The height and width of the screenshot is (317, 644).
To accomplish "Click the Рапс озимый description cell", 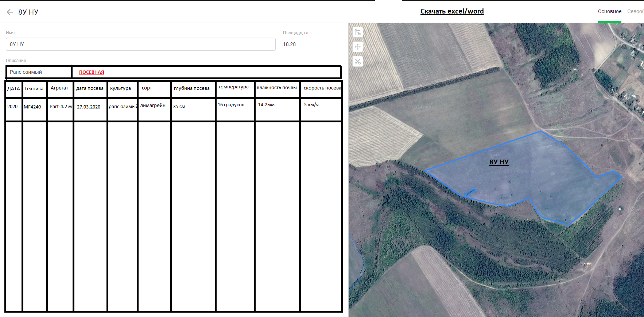I will tap(38, 72).
